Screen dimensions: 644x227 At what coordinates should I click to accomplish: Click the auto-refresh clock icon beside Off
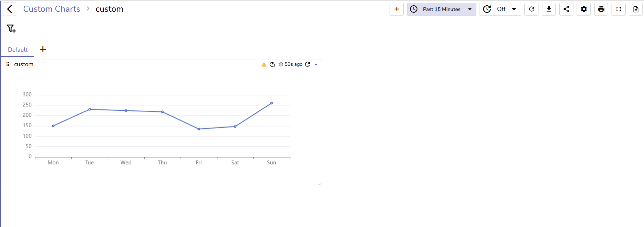coord(487,9)
